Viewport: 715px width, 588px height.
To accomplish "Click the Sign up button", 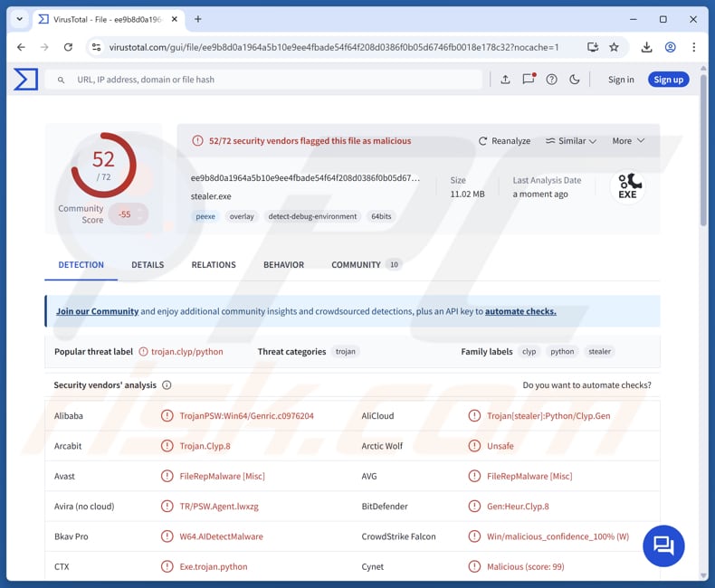I will (x=668, y=80).
